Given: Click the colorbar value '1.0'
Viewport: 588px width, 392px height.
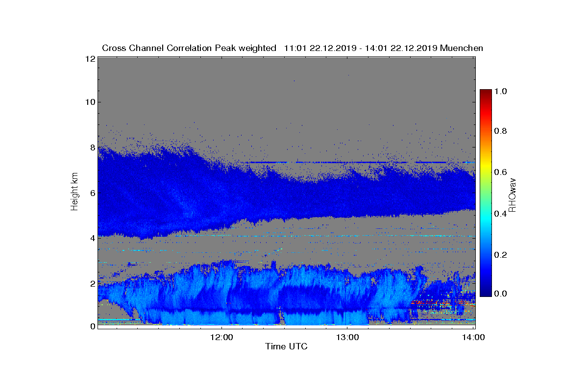Looking at the screenshot, I should click(x=501, y=91).
